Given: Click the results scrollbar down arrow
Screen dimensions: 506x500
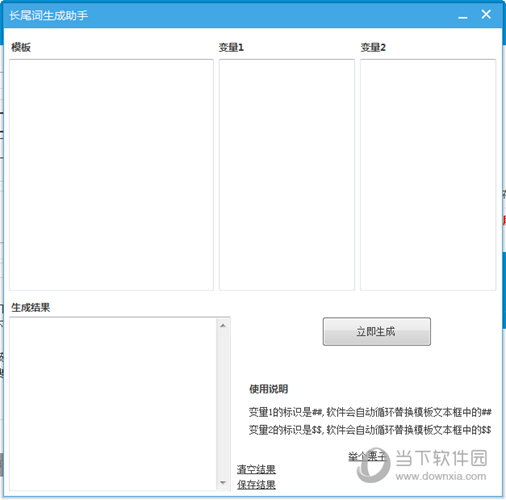Looking at the screenshot, I should click(x=223, y=482).
